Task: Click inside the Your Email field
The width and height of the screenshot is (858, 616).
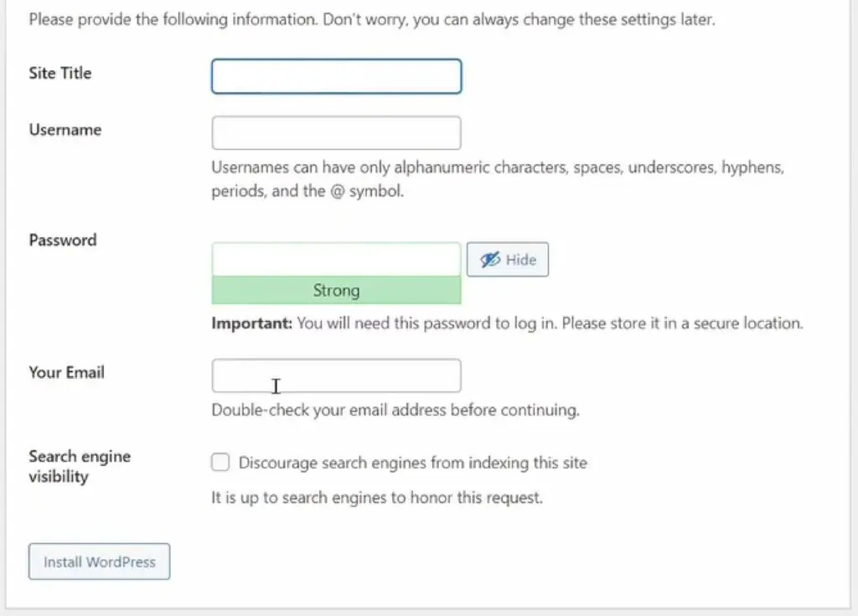Action: pyautogui.click(x=336, y=375)
